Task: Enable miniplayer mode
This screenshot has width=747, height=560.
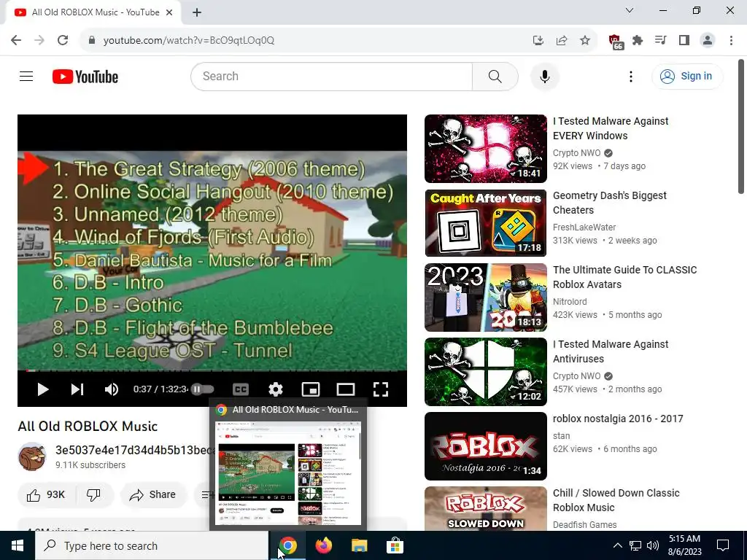Action: click(311, 389)
